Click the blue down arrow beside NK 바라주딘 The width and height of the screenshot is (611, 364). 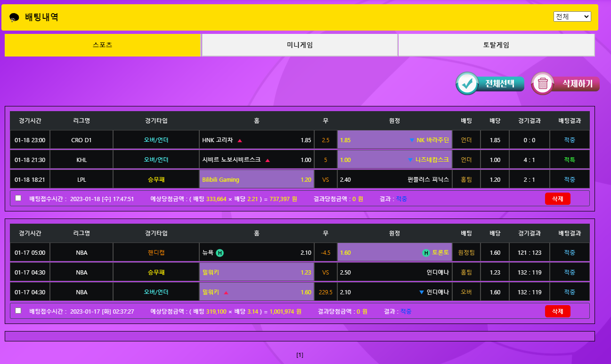[x=411, y=140]
